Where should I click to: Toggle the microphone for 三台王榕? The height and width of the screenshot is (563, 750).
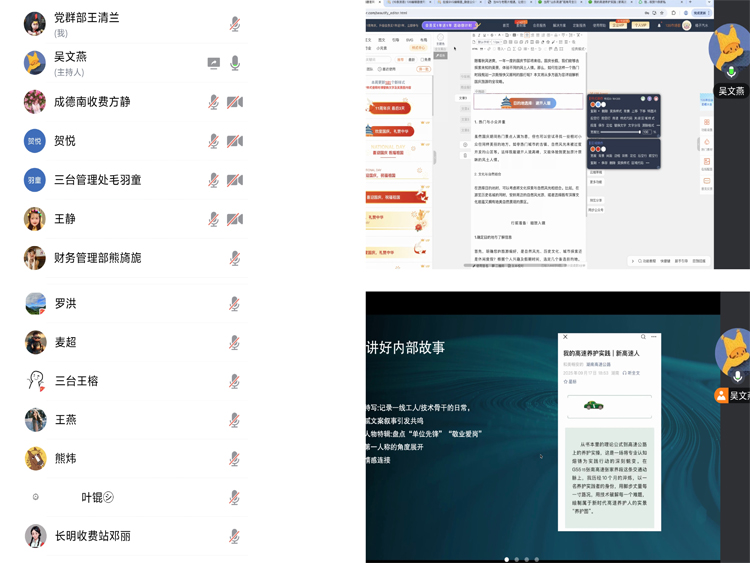click(x=235, y=381)
